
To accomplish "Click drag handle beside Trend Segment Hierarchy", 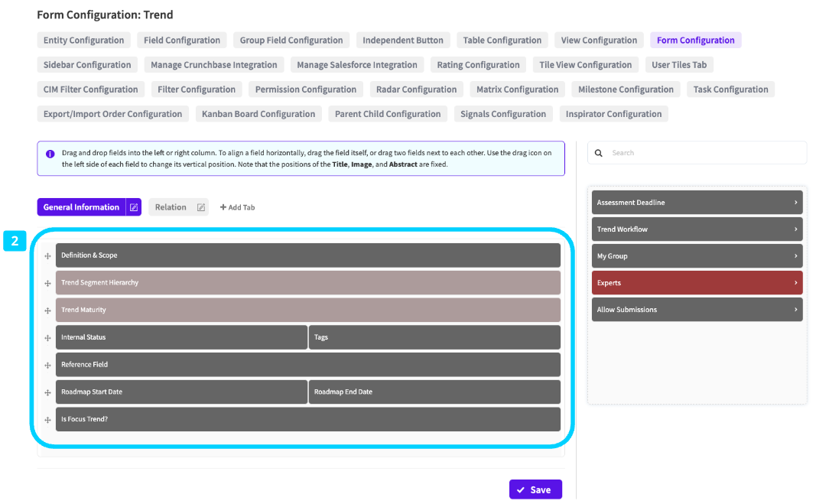I will tap(47, 283).
